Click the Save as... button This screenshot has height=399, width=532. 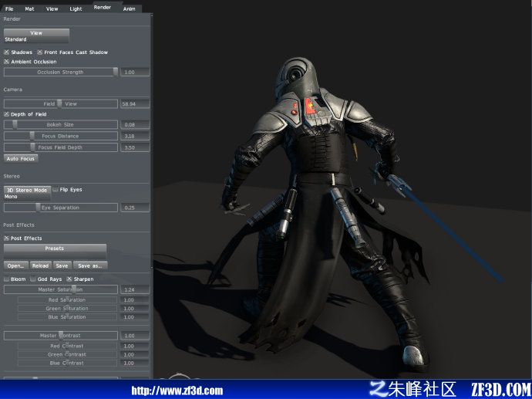pos(90,266)
